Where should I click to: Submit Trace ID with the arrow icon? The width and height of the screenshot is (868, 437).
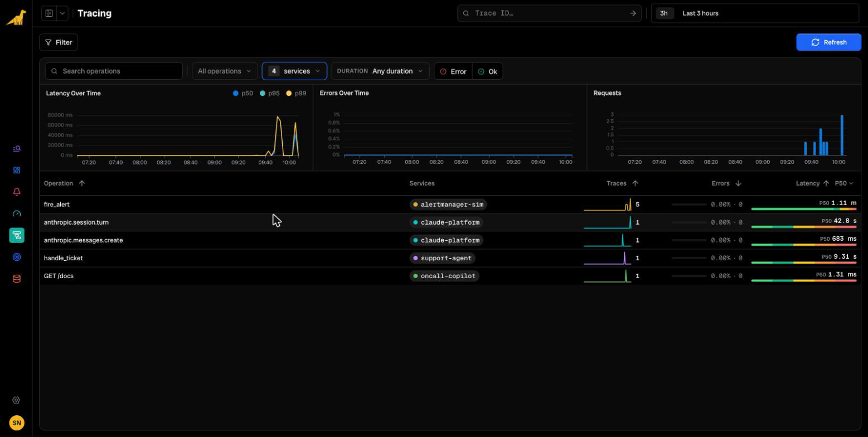(633, 13)
